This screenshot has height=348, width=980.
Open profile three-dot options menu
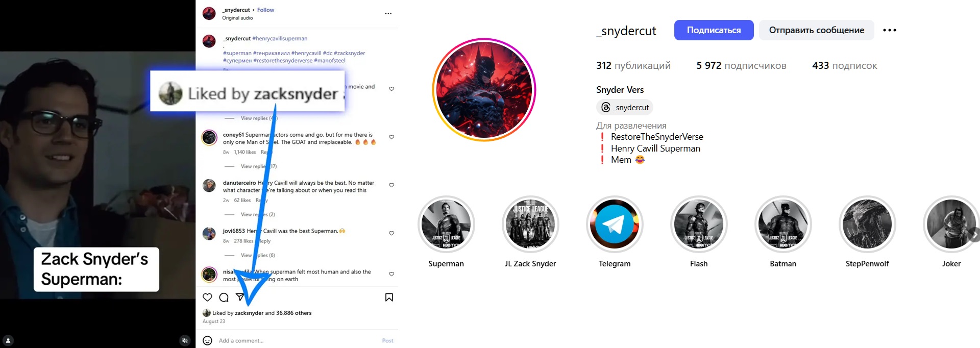[890, 30]
